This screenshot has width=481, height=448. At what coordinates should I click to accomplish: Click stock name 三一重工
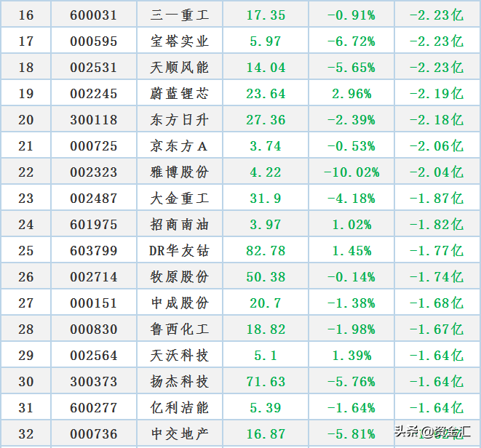coord(180,15)
